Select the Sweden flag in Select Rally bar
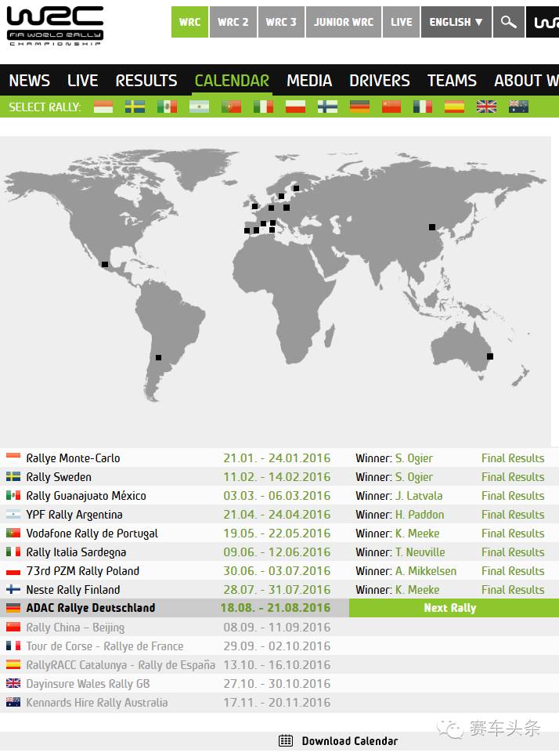Image resolution: width=559 pixels, height=756 pixels. coord(135,107)
